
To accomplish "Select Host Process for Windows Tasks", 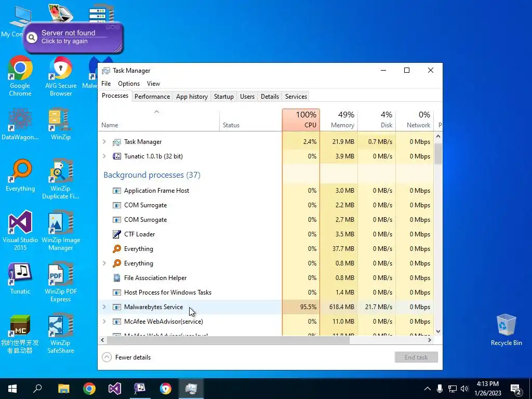I will [x=265, y=292].
